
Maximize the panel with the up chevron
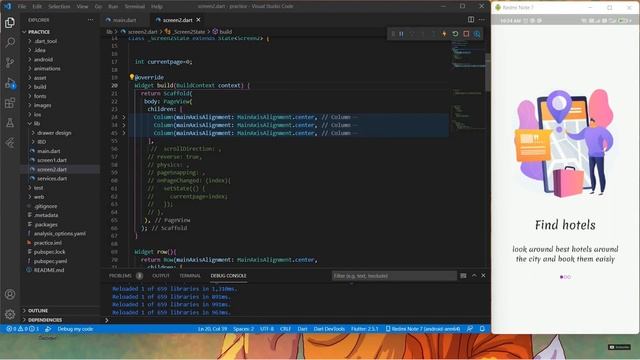point(474,276)
